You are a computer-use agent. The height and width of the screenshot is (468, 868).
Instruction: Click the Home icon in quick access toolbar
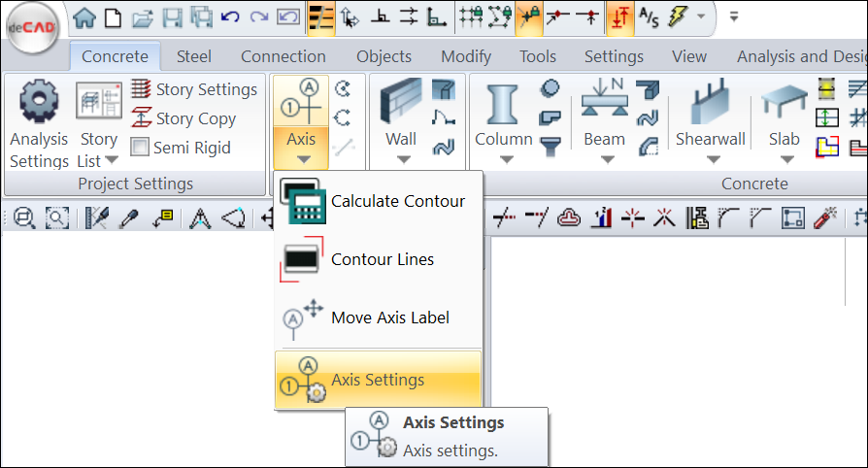pyautogui.click(x=85, y=17)
